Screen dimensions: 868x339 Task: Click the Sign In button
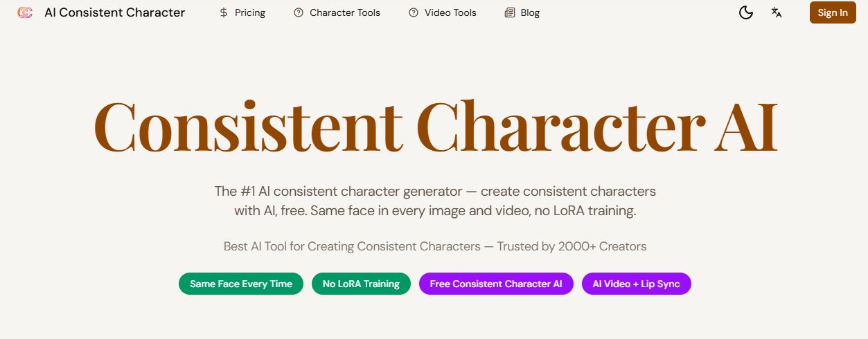[833, 12]
